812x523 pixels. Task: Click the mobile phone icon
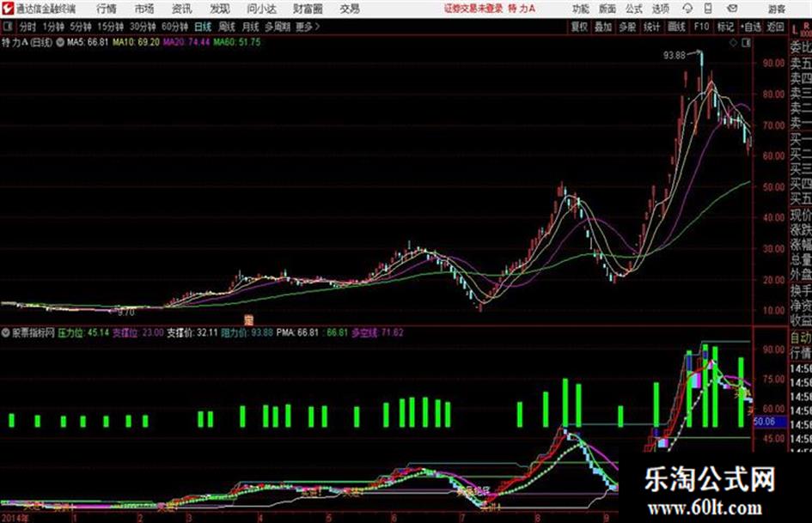coord(708,9)
